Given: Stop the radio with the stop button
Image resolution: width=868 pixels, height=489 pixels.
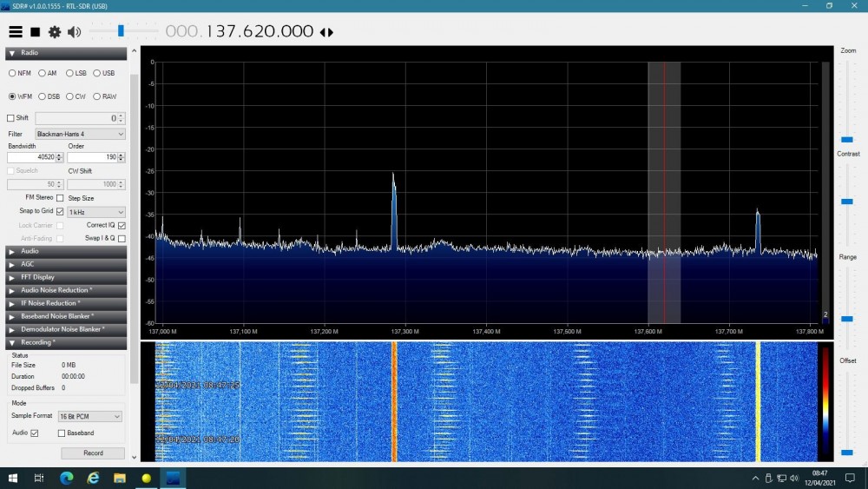Looking at the screenshot, I should (35, 32).
